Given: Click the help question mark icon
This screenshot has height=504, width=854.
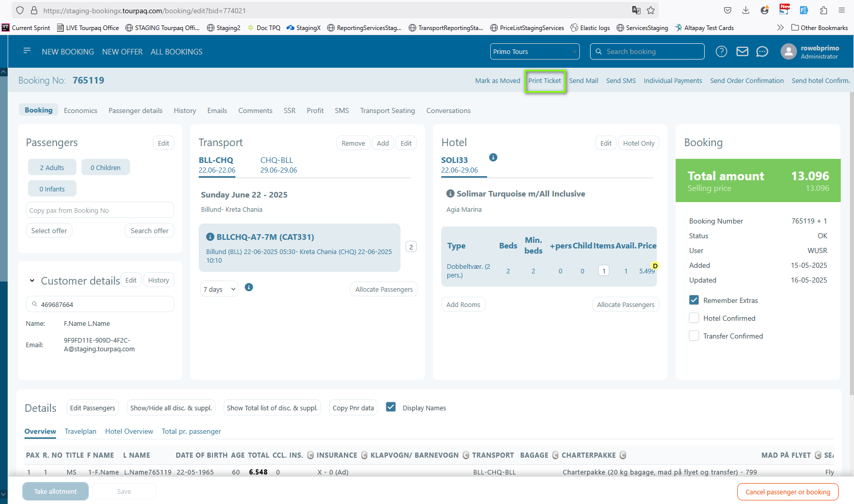Looking at the screenshot, I should pyautogui.click(x=721, y=51).
